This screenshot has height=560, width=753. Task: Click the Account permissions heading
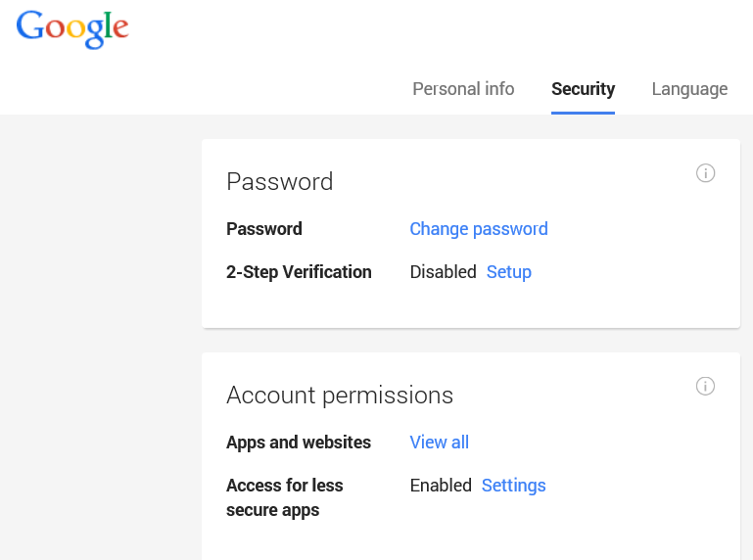(340, 395)
